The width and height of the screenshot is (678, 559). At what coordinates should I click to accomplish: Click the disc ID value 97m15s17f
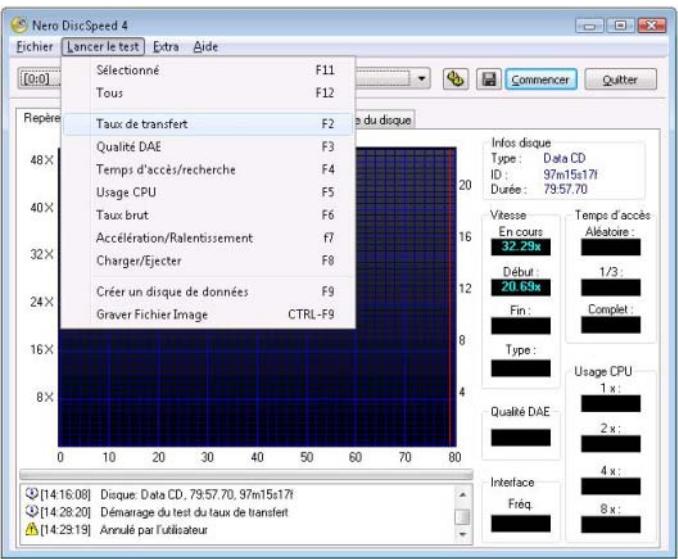570,174
